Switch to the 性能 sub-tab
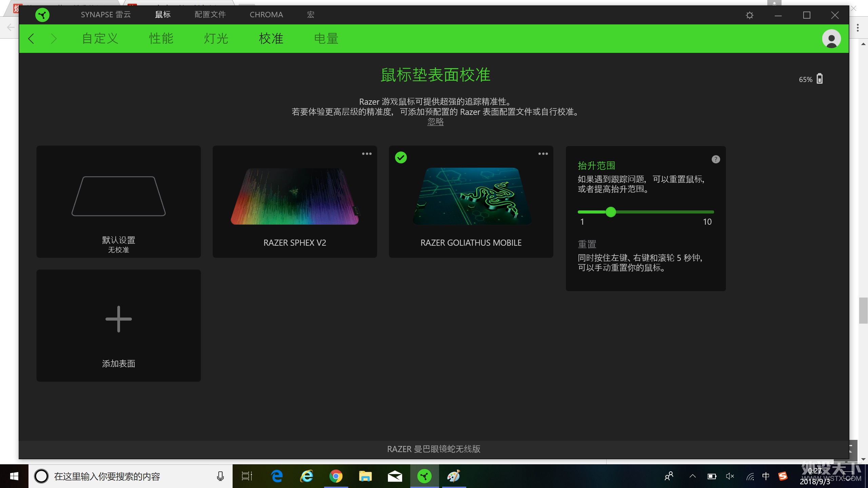 [161, 39]
